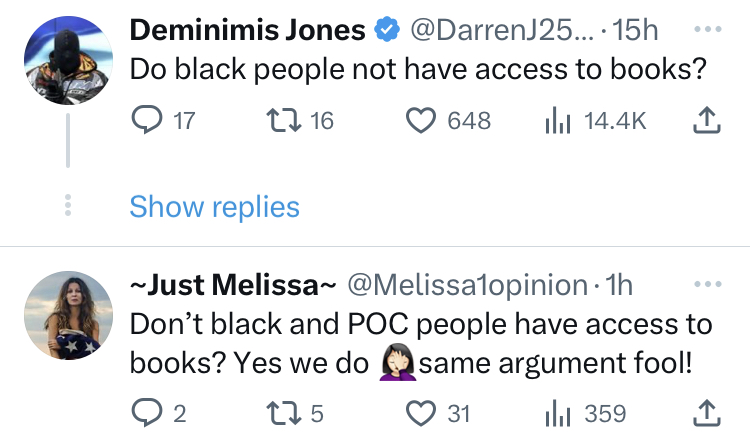This screenshot has height=447, width=750.
Task: Like the Deminimis Jones tweet
Action: pyautogui.click(x=421, y=121)
